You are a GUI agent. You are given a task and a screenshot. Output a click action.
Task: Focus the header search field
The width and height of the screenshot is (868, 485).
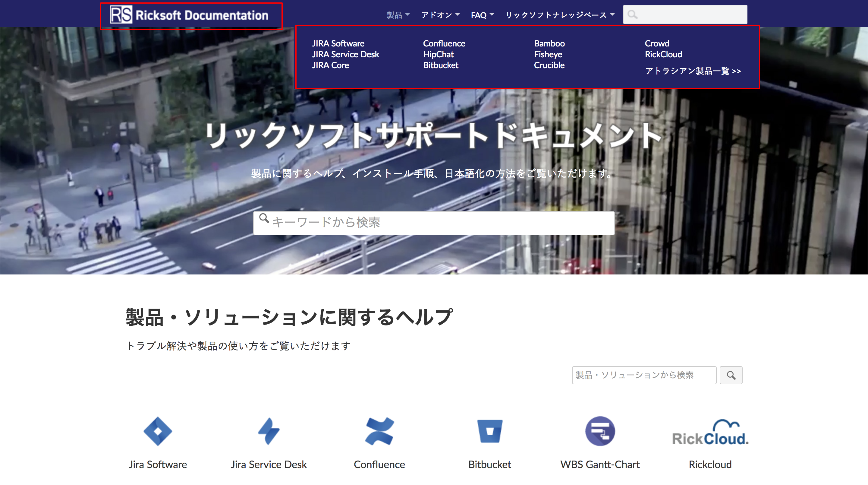click(685, 14)
